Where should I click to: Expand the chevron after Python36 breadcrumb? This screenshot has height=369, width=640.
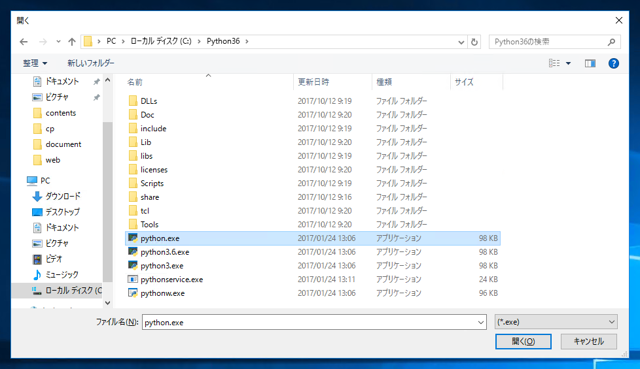pos(247,41)
